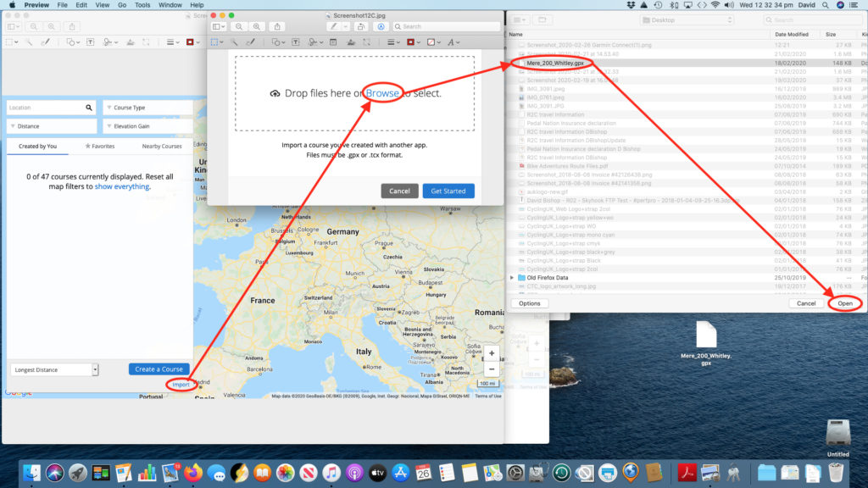
Task: Click Options in the file dialog
Action: pos(529,303)
